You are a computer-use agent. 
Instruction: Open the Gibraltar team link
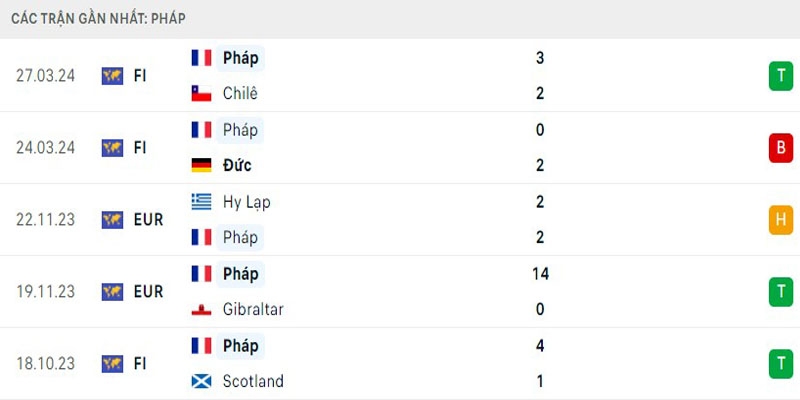point(253,309)
